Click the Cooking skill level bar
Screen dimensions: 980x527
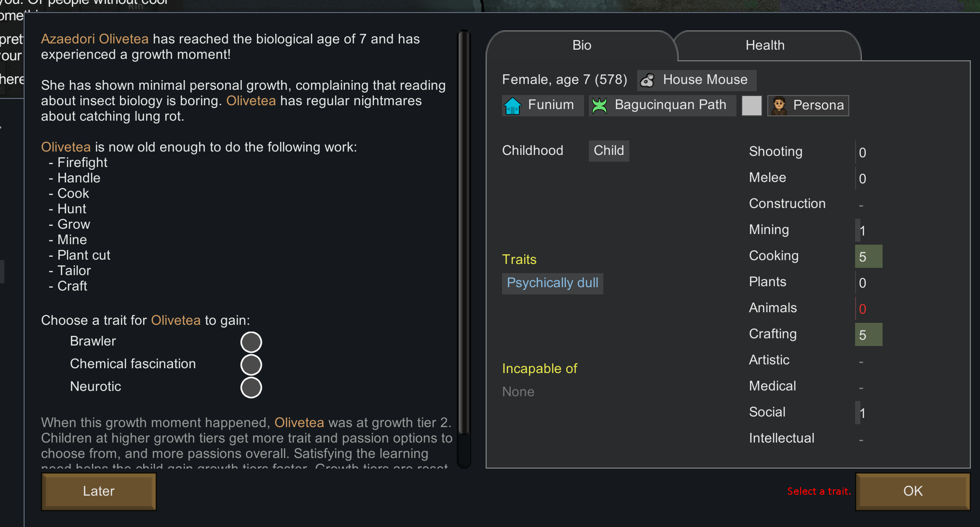[868, 256]
